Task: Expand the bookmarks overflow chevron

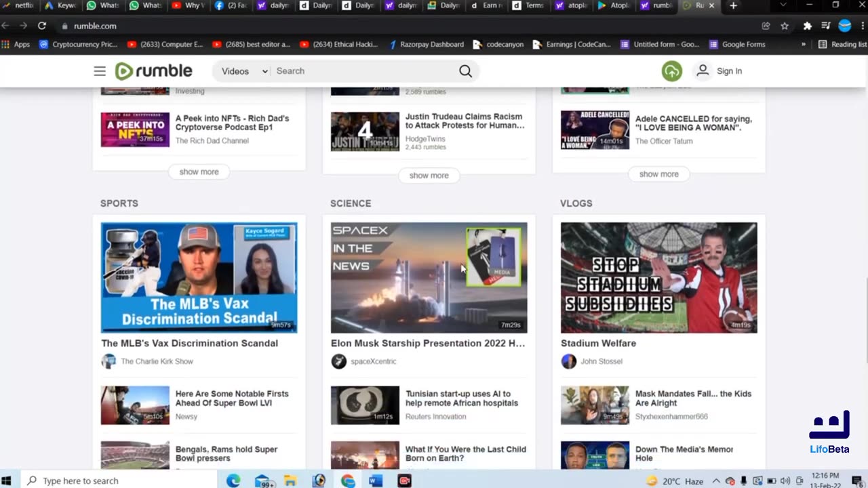Action: (x=804, y=45)
